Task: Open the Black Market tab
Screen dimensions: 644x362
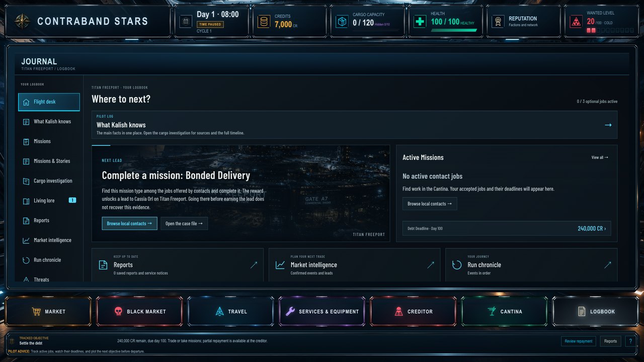Action: click(139, 311)
